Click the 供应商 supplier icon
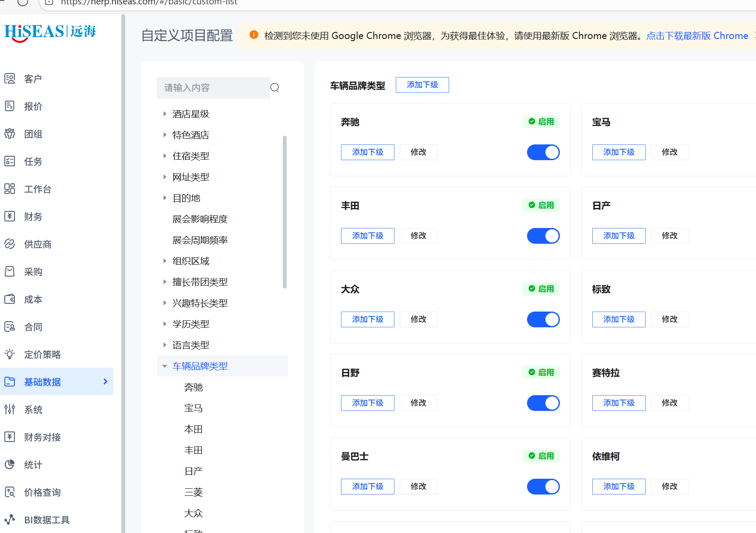 10,244
